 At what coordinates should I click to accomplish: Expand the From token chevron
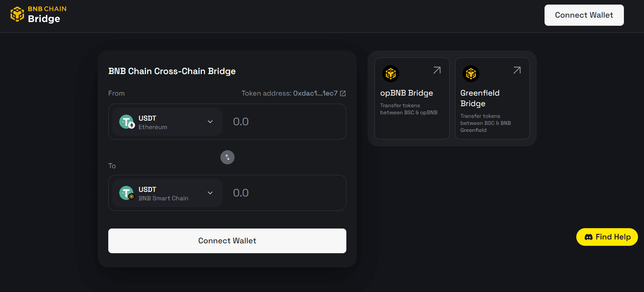[x=210, y=122]
